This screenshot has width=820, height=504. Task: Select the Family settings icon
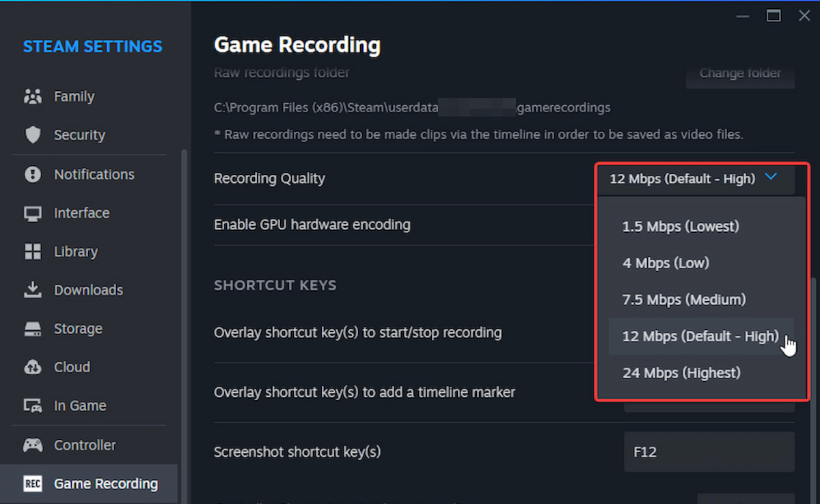tap(32, 96)
